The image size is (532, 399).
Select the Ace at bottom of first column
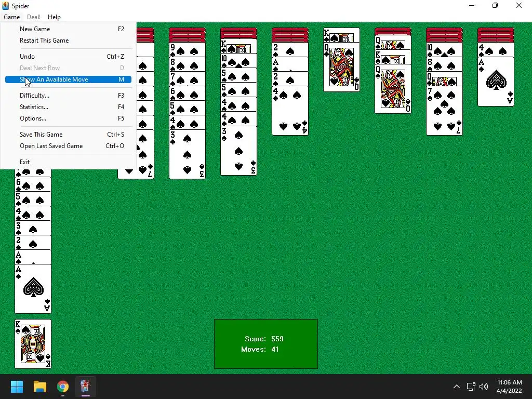pos(33,289)
